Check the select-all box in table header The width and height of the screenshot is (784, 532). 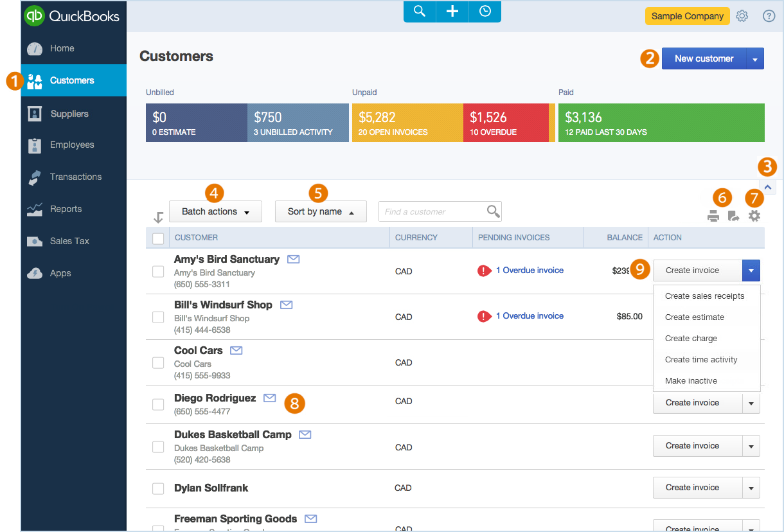tap(158, 238)
